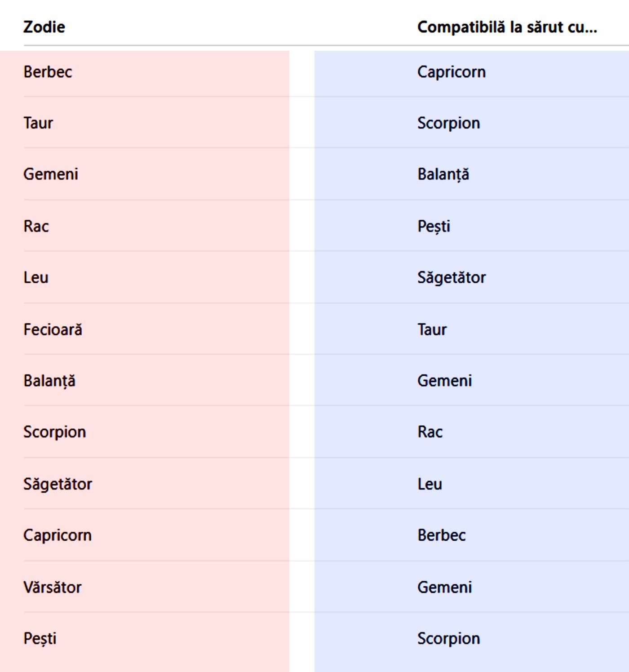Select Taur in the Zodie column
Screen dimensions: 629x672
coord(38,123)
